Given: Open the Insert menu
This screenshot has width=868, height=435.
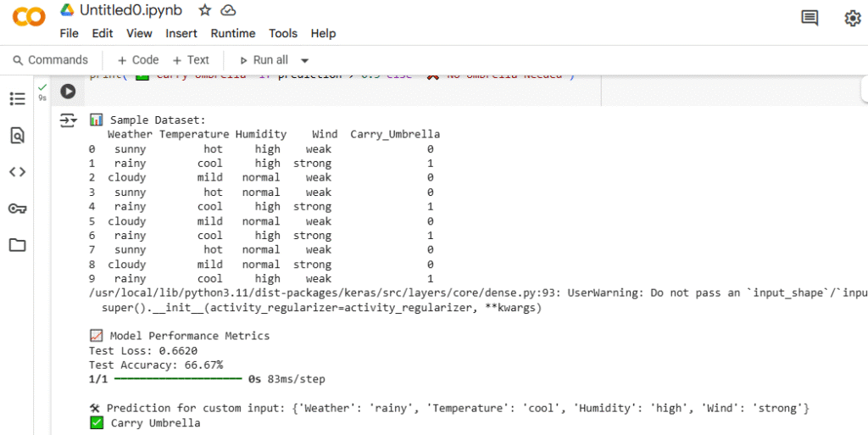Looking at the screenshot, I should point(181,33).
